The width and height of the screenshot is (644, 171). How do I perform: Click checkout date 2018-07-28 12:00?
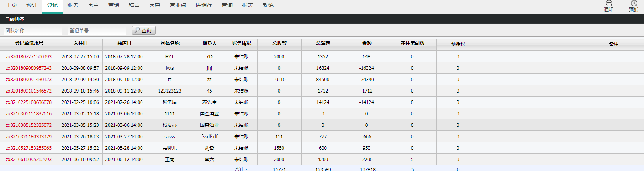(124, 57)
